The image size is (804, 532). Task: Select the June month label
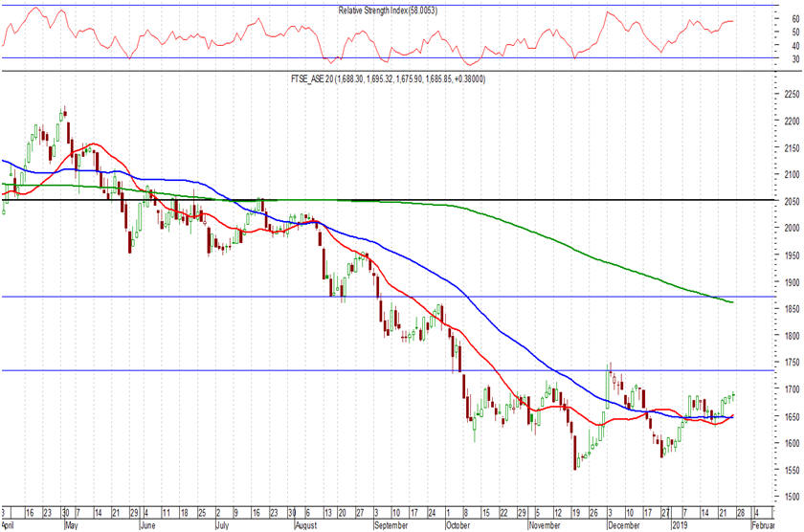pos(147,525)
